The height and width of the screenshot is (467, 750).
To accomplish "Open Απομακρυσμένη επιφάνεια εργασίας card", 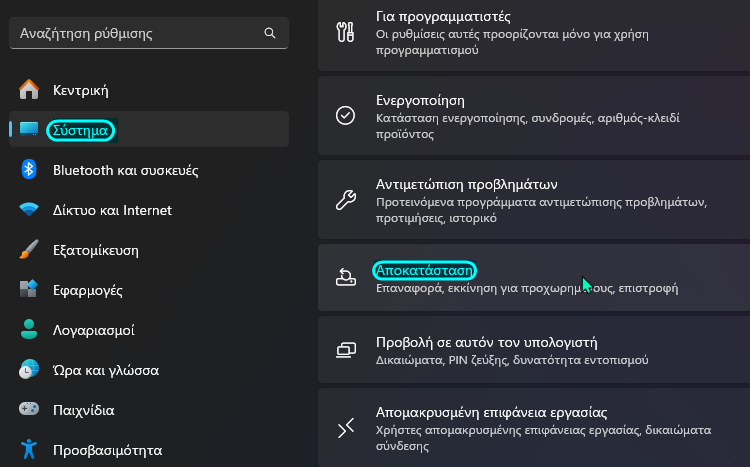I will pyautogui.click(x=534, y=427).
